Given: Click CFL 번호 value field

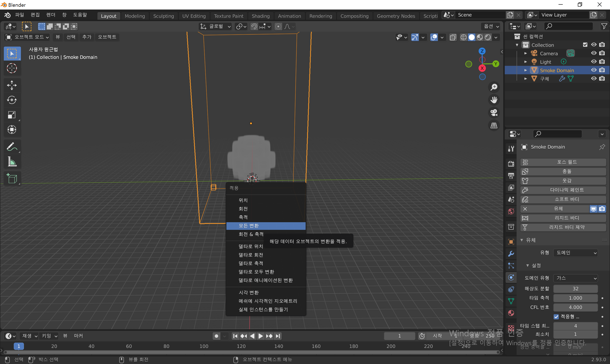Looking at the screenshot, I should click(x=575, y=307).
